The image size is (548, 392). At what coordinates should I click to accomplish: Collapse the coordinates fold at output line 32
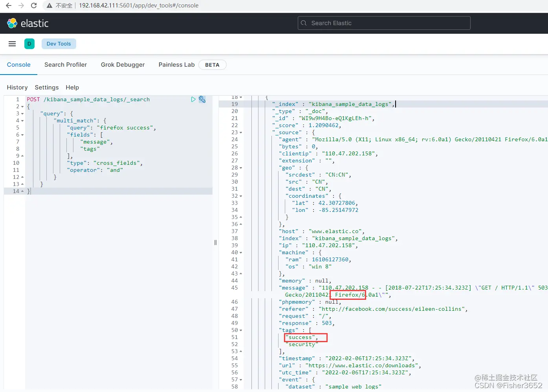(x=241, y=196)
